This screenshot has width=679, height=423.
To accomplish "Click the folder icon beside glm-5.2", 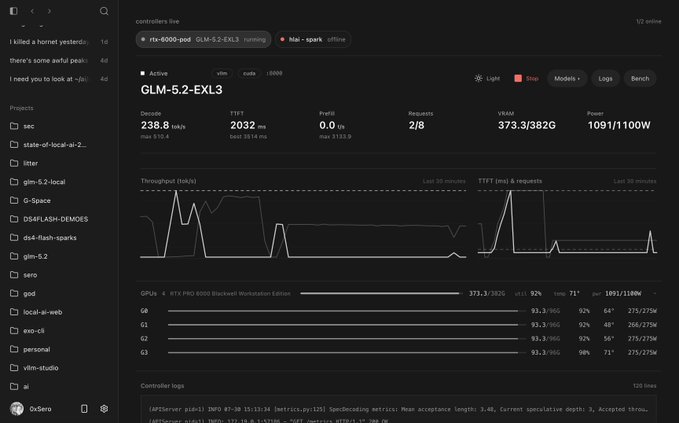I will click(14, 256).
